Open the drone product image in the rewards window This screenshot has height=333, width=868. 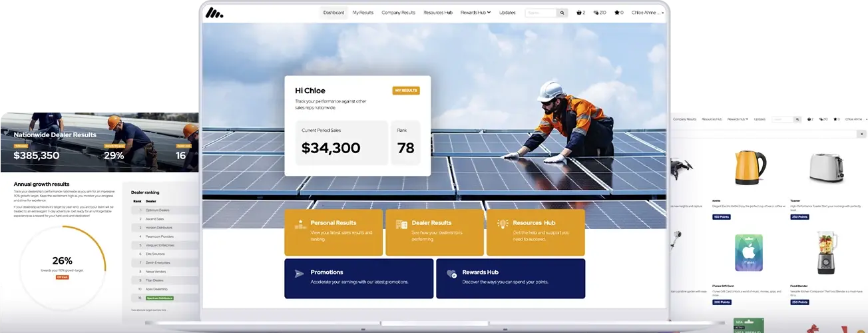682,168
